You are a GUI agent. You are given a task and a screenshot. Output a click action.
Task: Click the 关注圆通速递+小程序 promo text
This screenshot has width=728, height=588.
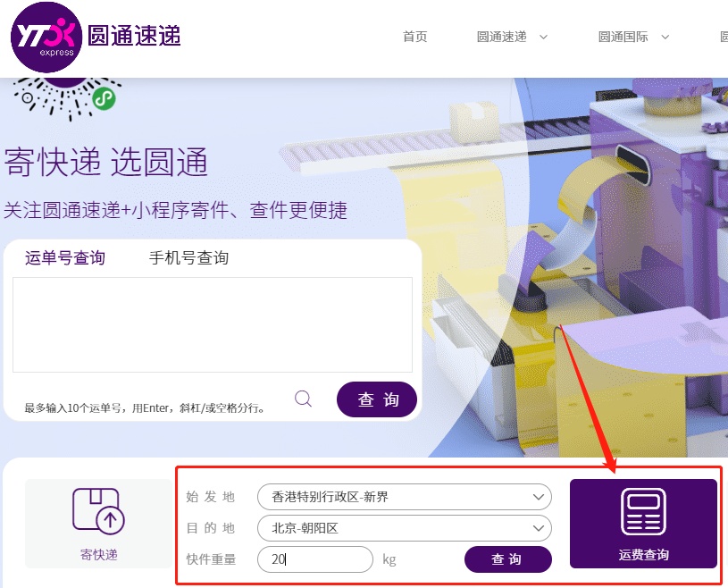(175, 210)
